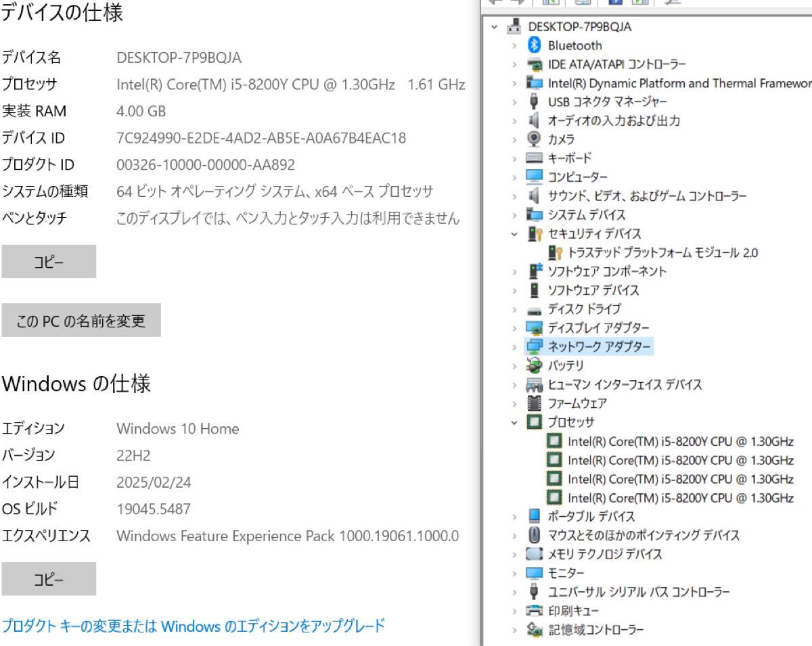Click コピー button under Windows の仕様
Image resolution: width=812 pixels, height=646 pixels.
pos(49,579)
